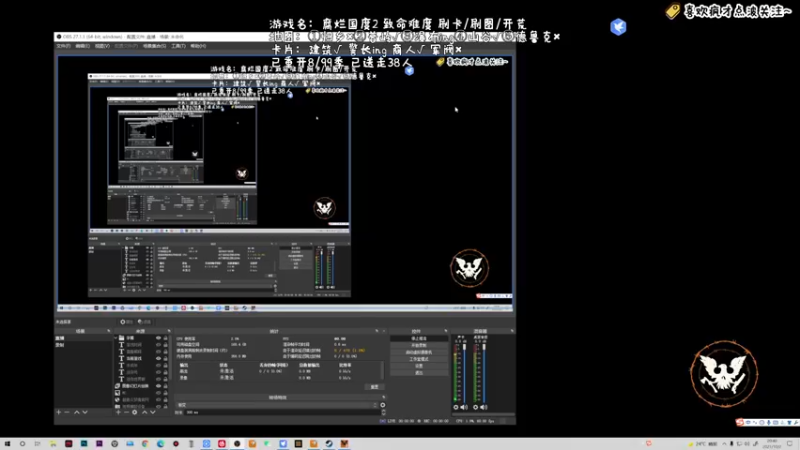This screenshot has height=450, width=800.
Task: Toggle lock of image slideshow source
Action: click(x=165, y=386)
